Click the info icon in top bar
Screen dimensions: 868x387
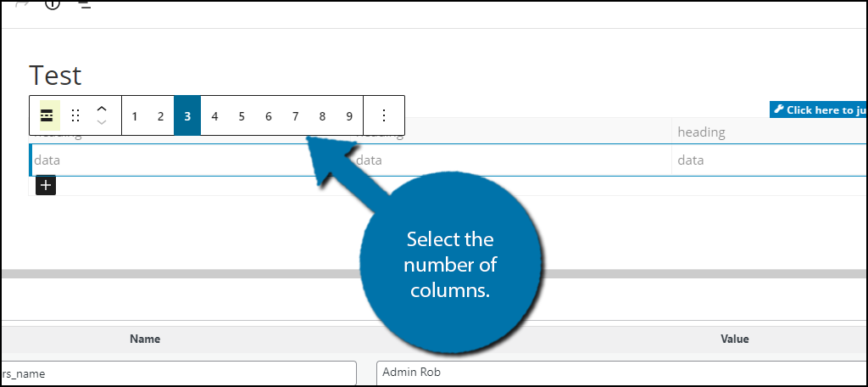[x=52, y=4]
